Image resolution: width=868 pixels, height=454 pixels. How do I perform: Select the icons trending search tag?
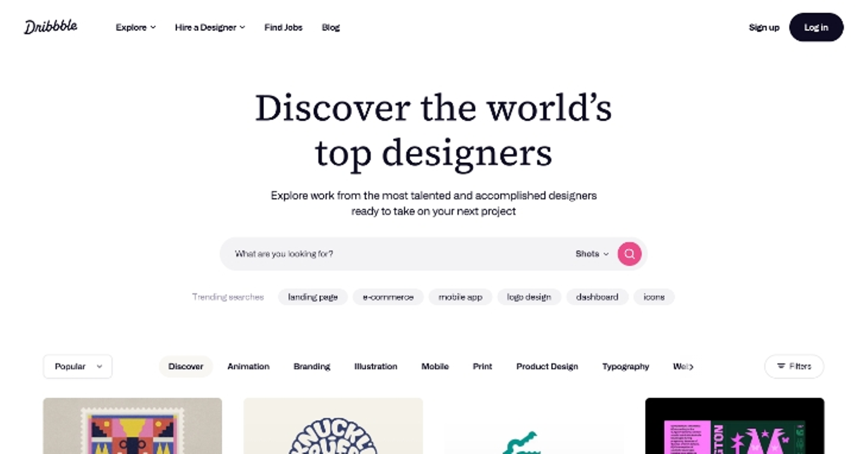tap(654, 297)
